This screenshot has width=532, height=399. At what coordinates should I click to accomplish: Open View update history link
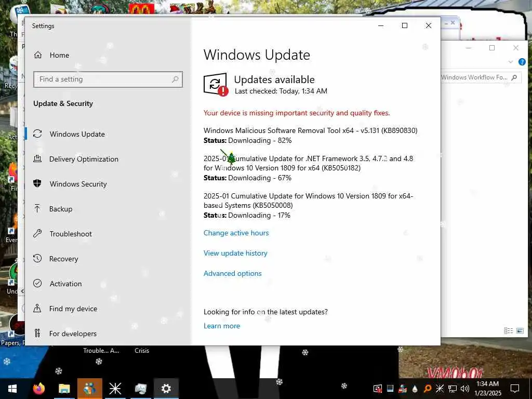click(x=235, y=253)
